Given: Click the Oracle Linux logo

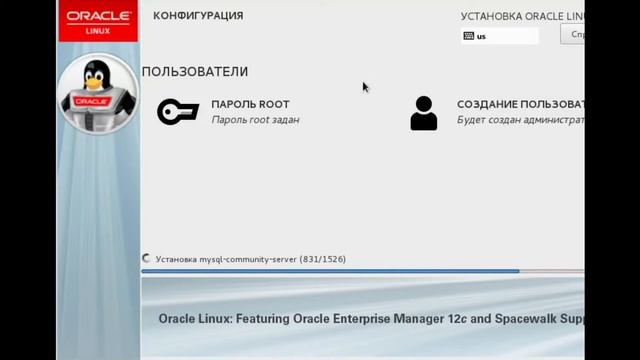Looking at the screenshot, I should (x=98, y=21).
